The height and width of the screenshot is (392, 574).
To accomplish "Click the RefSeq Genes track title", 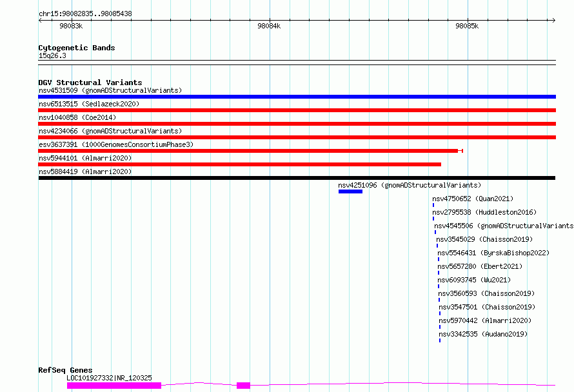I will pyautogui.click(x=65, y=370).
